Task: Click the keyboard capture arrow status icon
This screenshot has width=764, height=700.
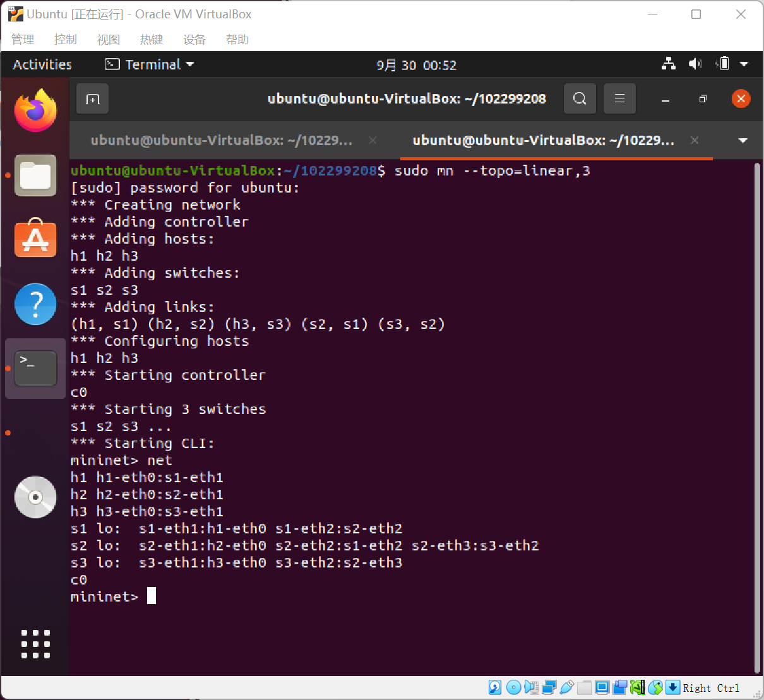Action: point(673,687)
